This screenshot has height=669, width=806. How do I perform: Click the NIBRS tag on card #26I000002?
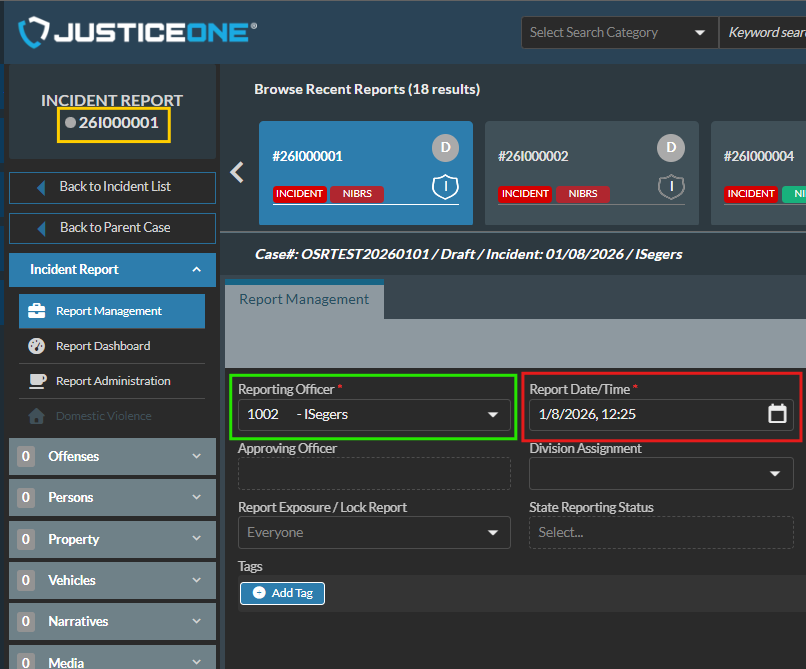pos(582,194)
